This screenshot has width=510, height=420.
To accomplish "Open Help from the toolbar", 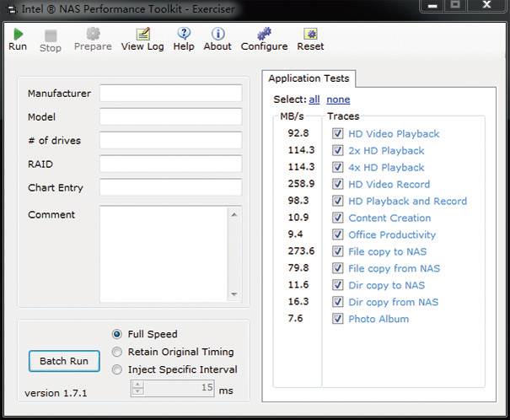I will coord(184,34).
